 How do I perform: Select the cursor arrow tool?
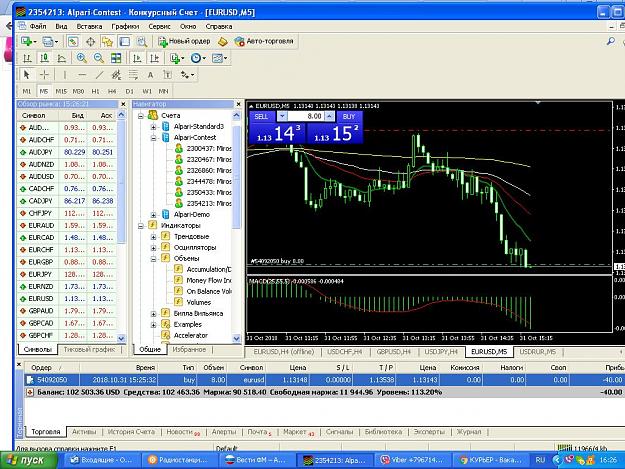[27, 75]
